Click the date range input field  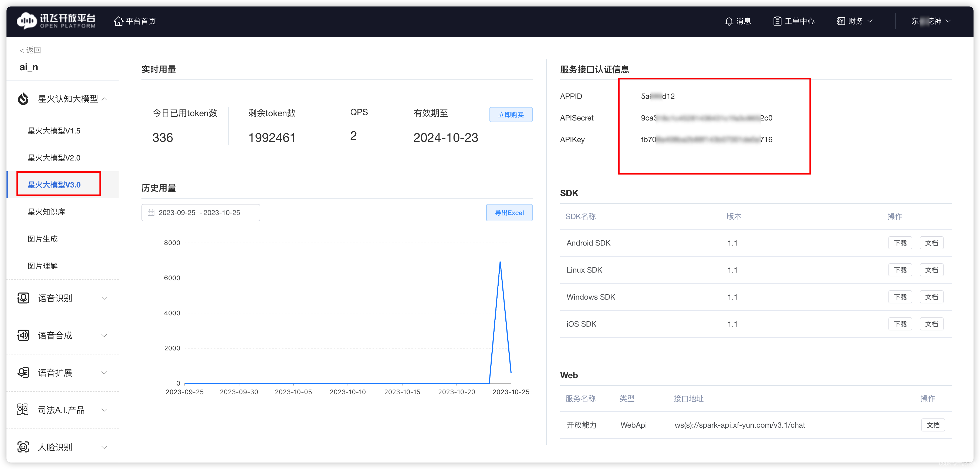201,212
